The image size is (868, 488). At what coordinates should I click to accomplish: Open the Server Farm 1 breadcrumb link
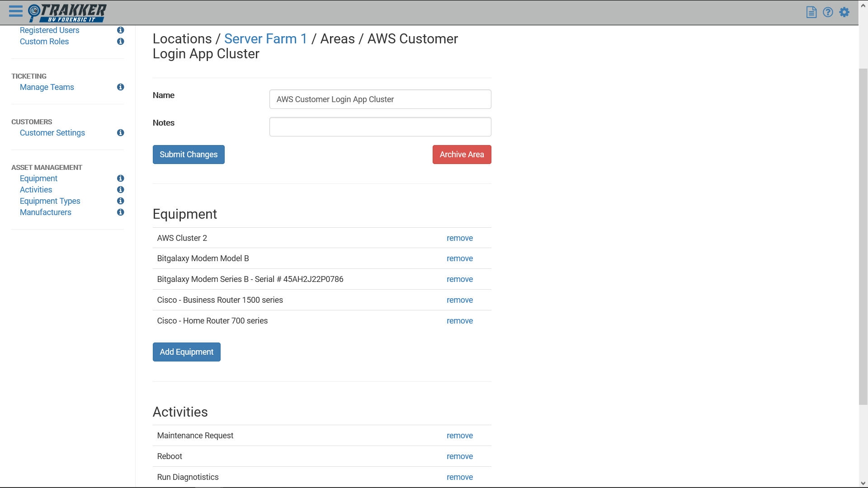tap(265, 39)
